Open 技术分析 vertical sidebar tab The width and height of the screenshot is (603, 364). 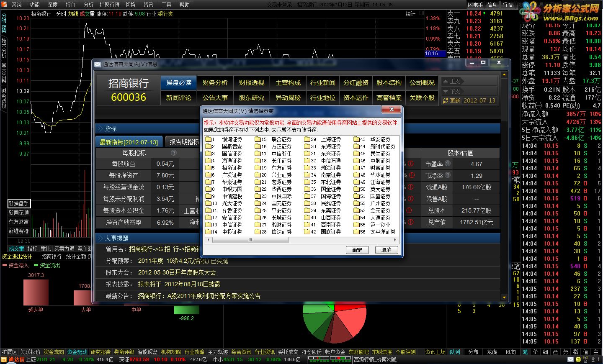coord(4,48)
